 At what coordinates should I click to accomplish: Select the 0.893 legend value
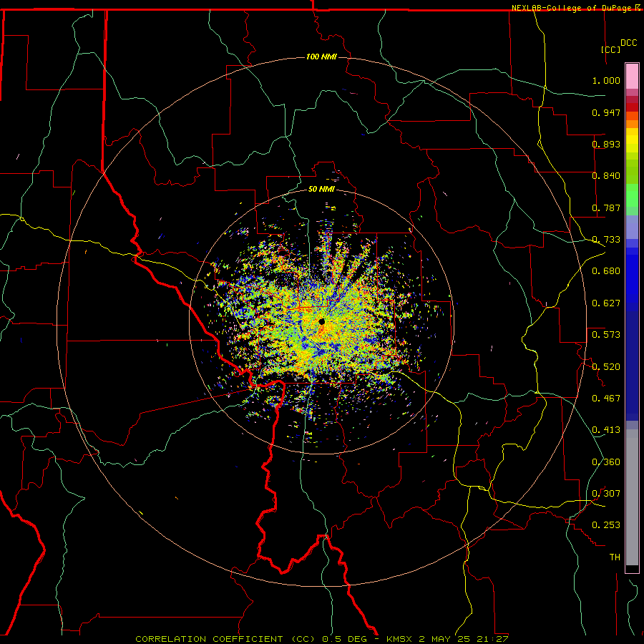point(606,144)
